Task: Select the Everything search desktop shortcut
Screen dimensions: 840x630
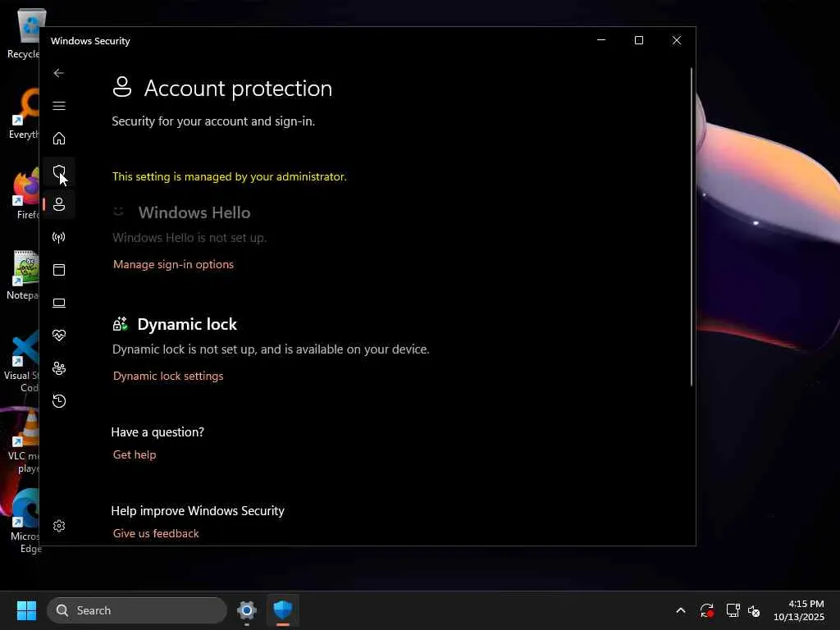Action: pos(25,114)
